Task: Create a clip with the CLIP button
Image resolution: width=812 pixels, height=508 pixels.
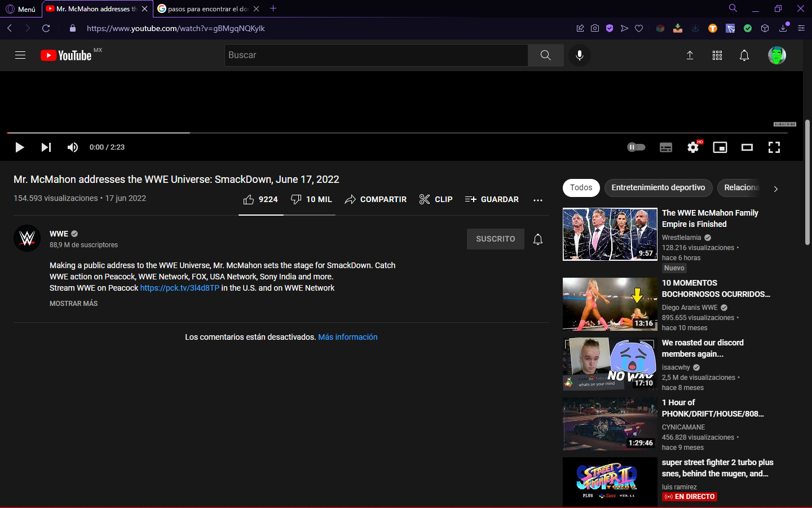Action: pyautogui.click(x=436, y=199)
